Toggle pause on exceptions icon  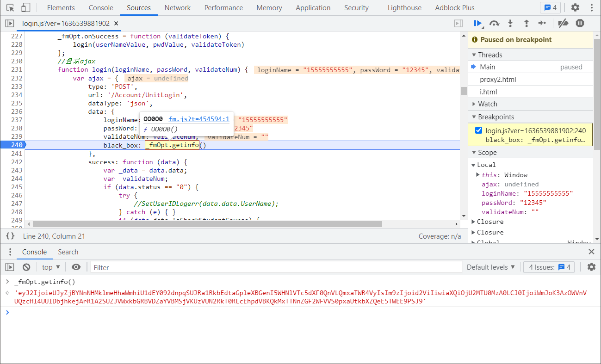[580, 23]
